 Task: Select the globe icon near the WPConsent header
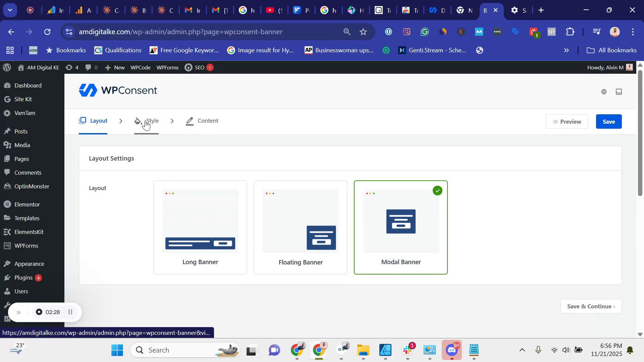(604, 92)
